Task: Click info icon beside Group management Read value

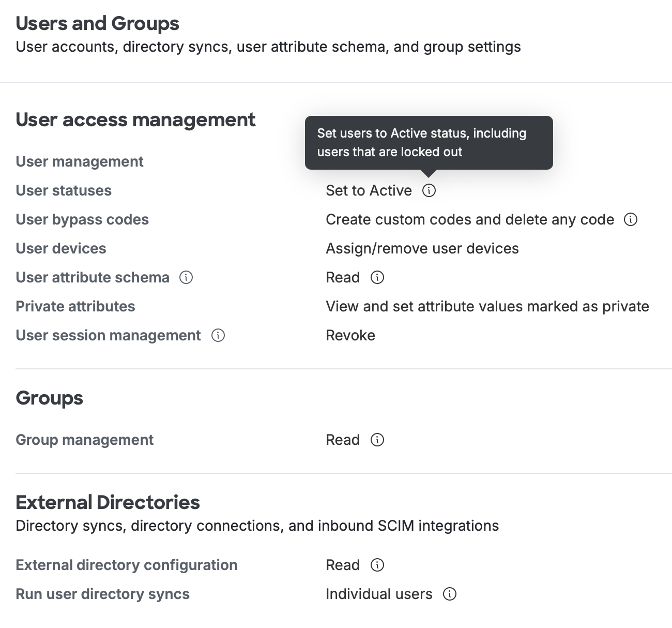Action: 377,440
